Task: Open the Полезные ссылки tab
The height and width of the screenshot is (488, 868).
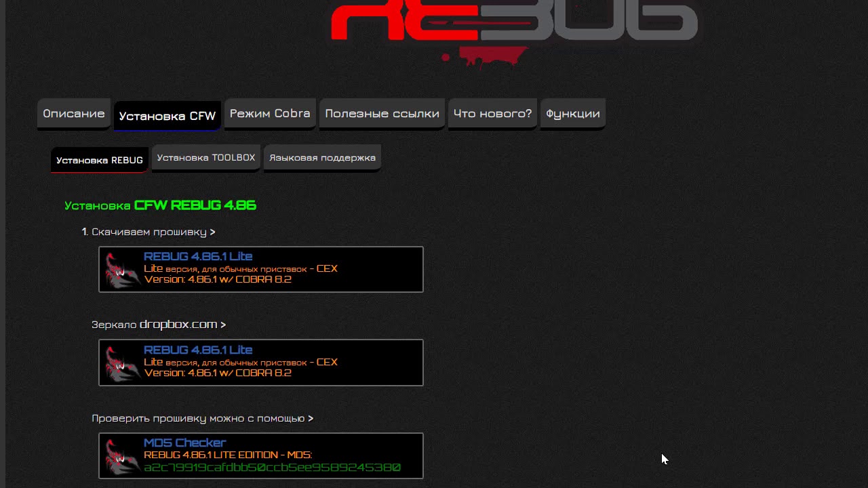Action: 382,114
